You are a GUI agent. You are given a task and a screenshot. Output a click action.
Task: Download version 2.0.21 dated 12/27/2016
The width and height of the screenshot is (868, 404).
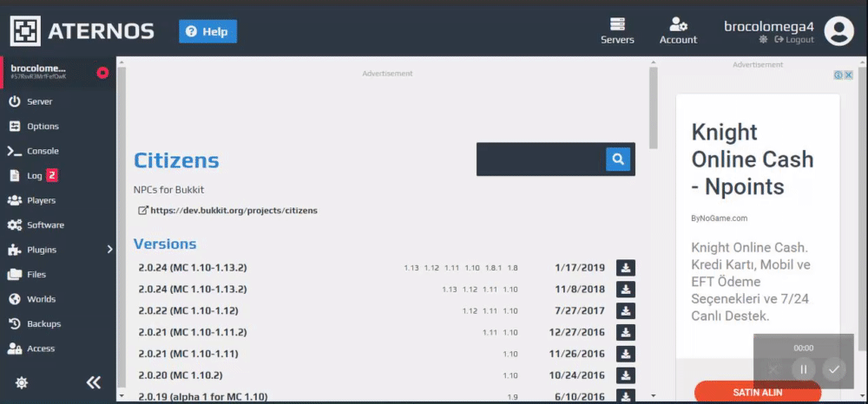[626, 333]
